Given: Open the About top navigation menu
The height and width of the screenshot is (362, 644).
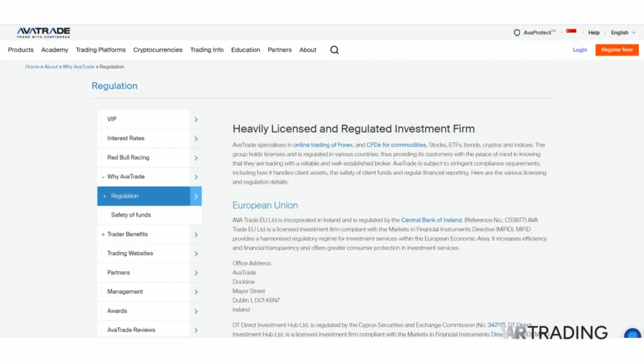Looking at the screenshot, I should coord(308,50).
